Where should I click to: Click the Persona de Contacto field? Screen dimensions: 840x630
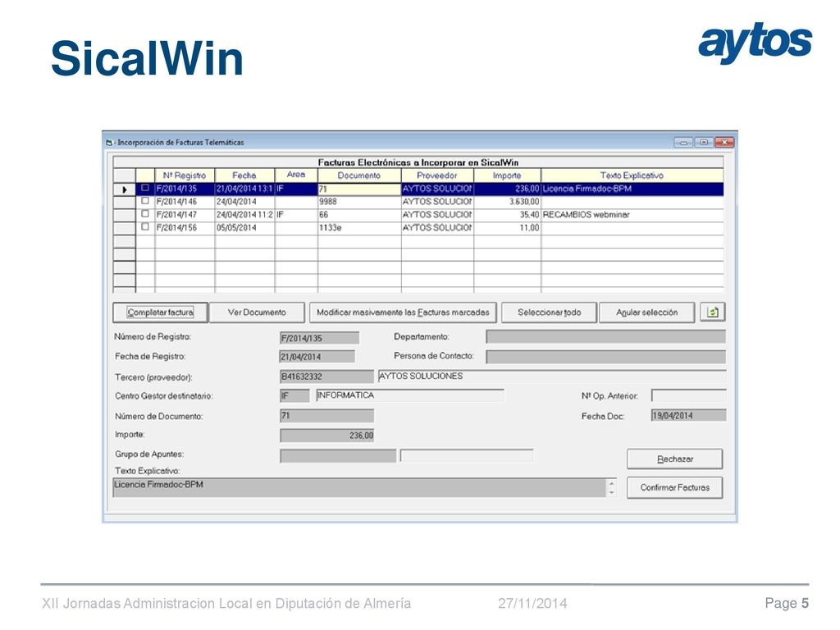pos(606,357)
